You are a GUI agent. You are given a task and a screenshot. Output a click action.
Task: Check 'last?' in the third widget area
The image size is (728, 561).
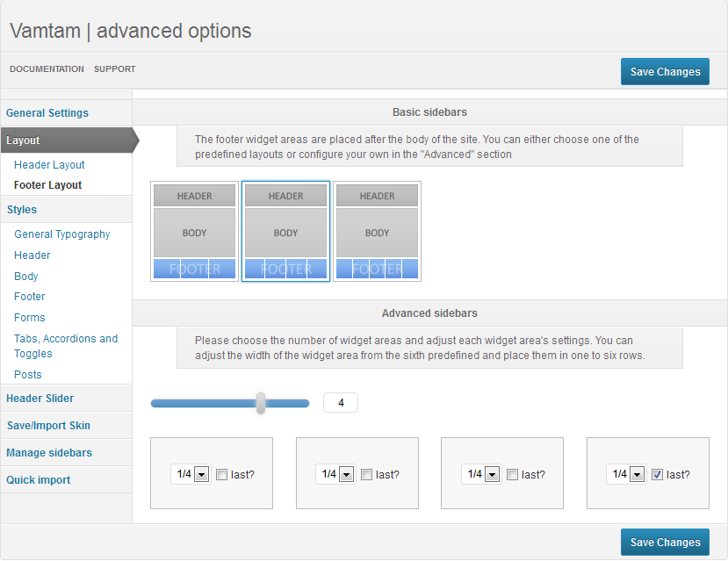(x=513, y=475)
